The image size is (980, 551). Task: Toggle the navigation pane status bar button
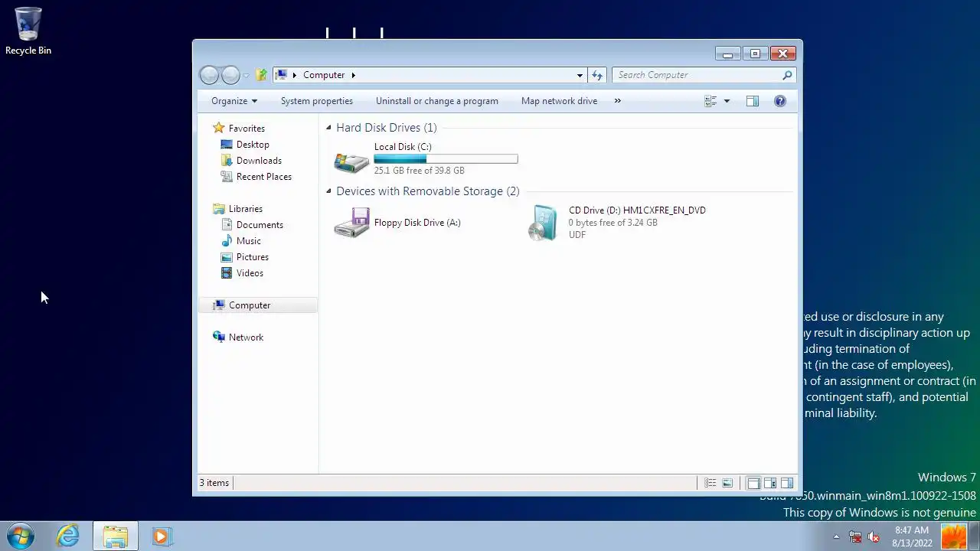(753, 483)
